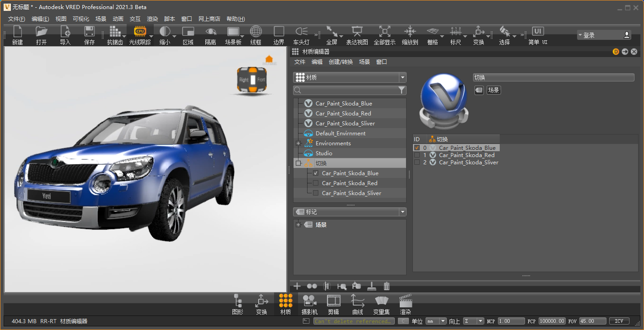Expand the Environments tree node
Image resolution: width=644 pixels, height=330 pixels.
click(298, 143)
